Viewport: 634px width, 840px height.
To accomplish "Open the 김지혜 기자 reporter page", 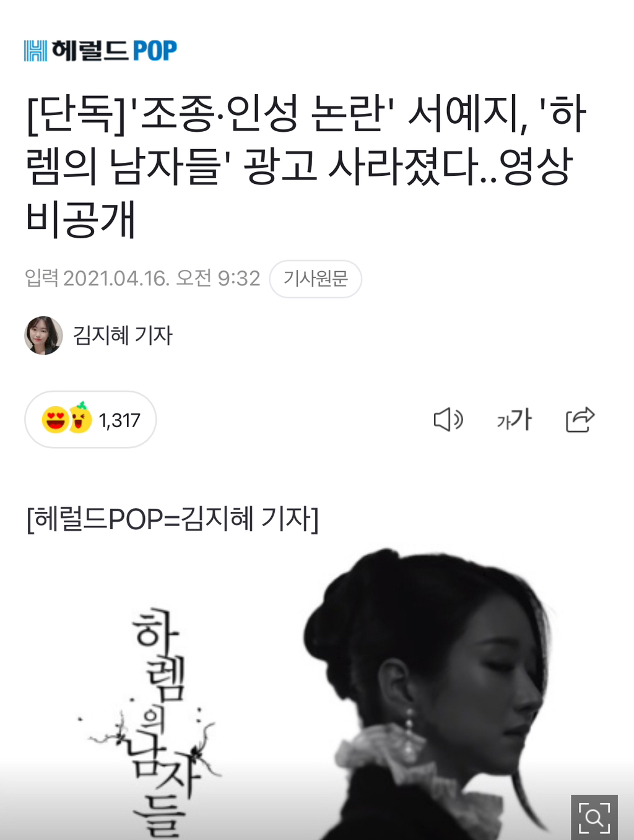I will coord(123,336).
